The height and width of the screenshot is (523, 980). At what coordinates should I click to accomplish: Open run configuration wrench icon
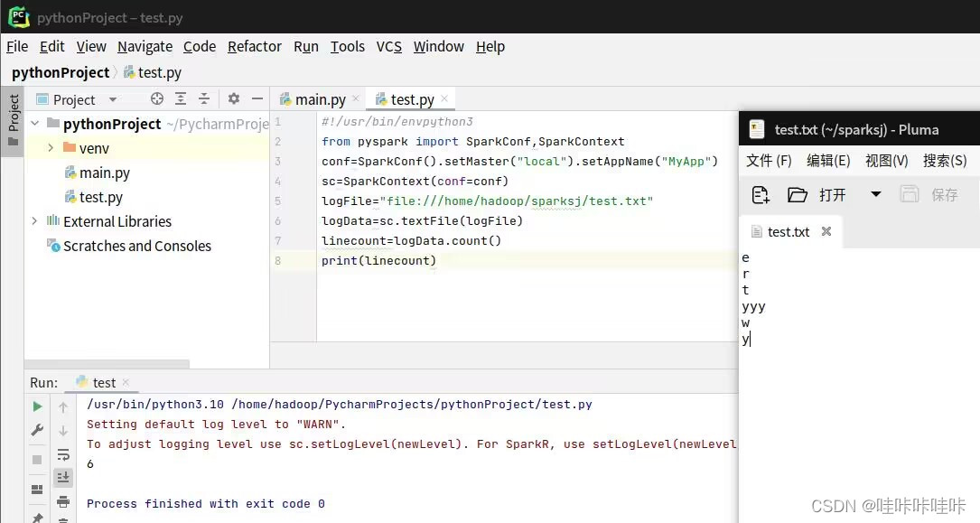click(x=37, y=430)
